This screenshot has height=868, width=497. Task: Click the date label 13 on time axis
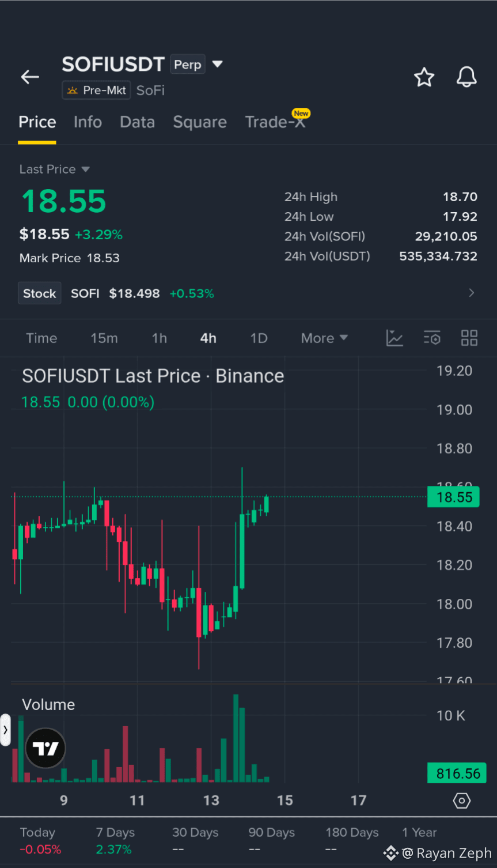(x=211, y=801)
